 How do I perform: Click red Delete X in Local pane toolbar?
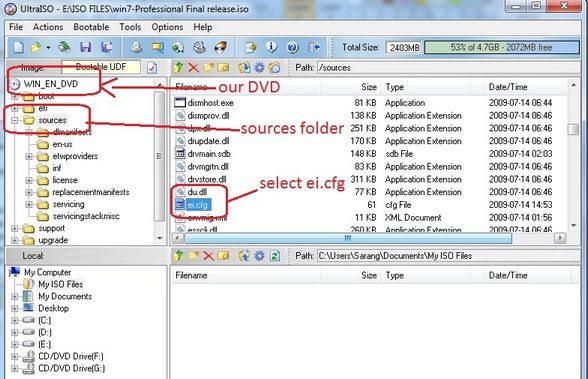click(208, 256)
